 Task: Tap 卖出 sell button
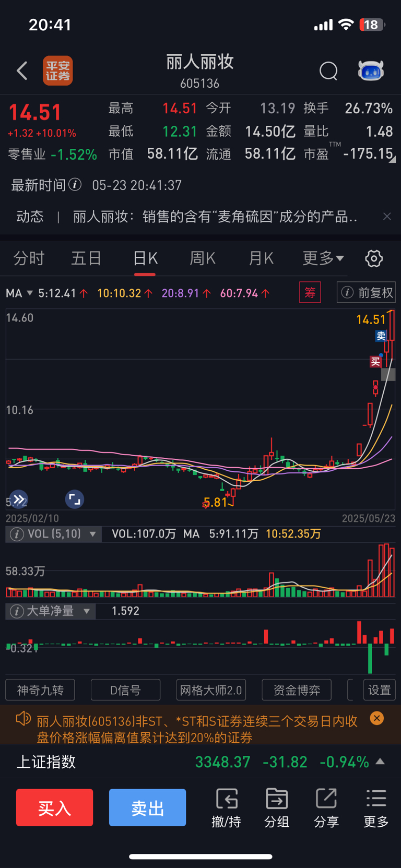tap(147, 807)
